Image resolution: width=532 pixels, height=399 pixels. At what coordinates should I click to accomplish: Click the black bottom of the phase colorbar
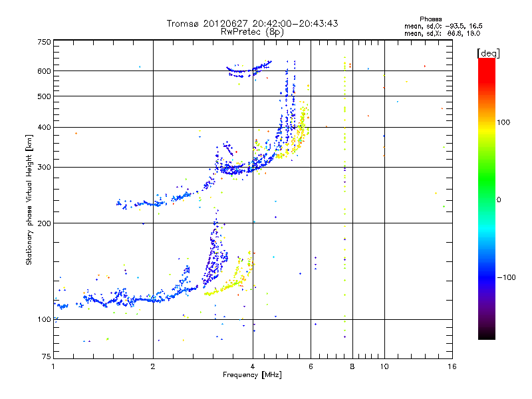pos(487,334)
